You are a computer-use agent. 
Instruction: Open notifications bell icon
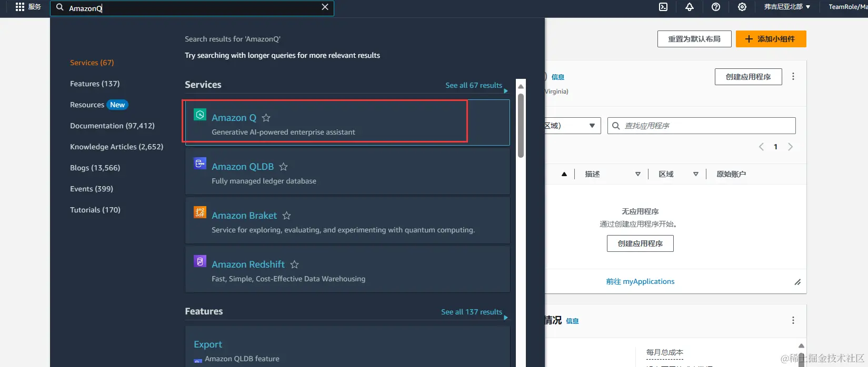pyautogui.click(x=690, y=7)
